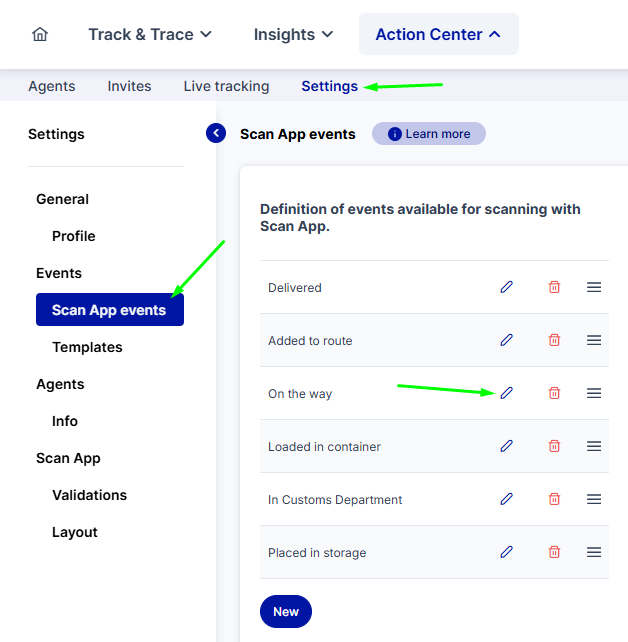Image resolution: width=628 pixels, height=642 pixels.
Task: Open the Learn more link
Action: 429,133
